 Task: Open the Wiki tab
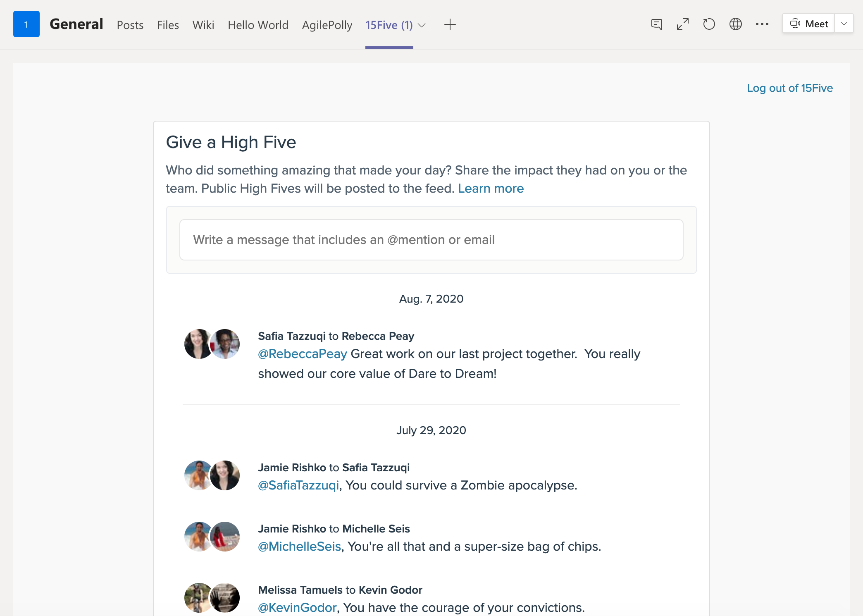[203, 25]
